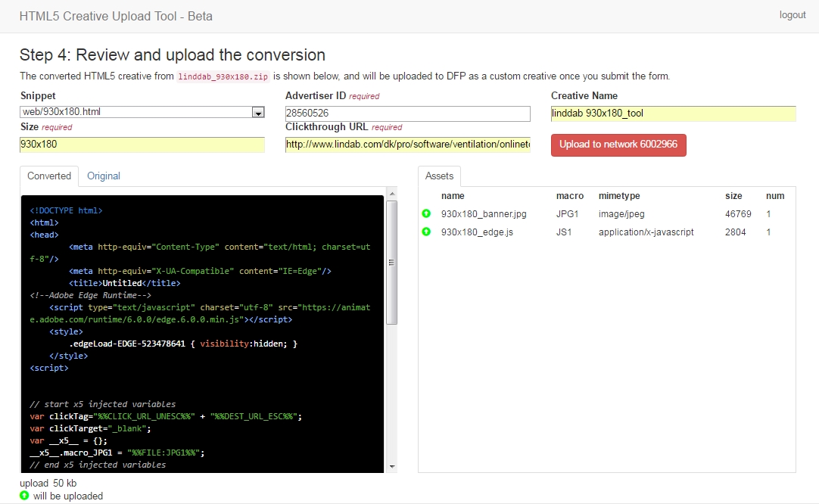This screenshot has width=819, height=504.
Task: Click the size value 2804
Action: (x=736, y=232)
